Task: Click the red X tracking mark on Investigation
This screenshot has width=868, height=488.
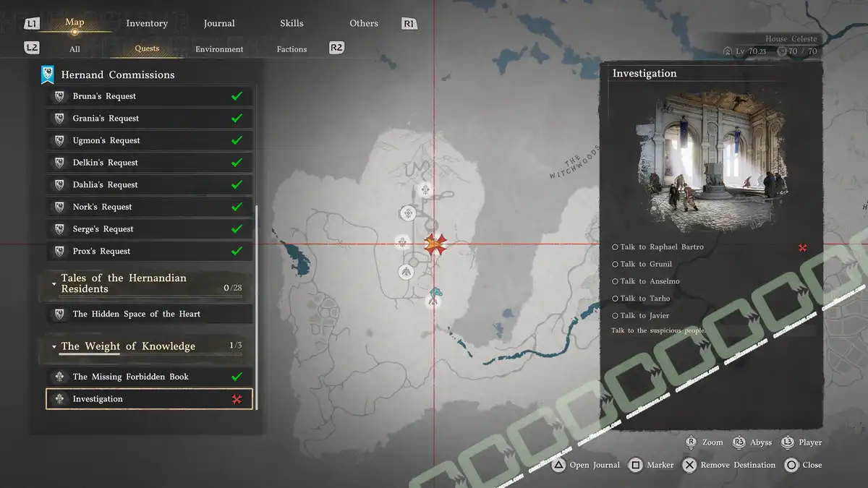Action: 237,399
